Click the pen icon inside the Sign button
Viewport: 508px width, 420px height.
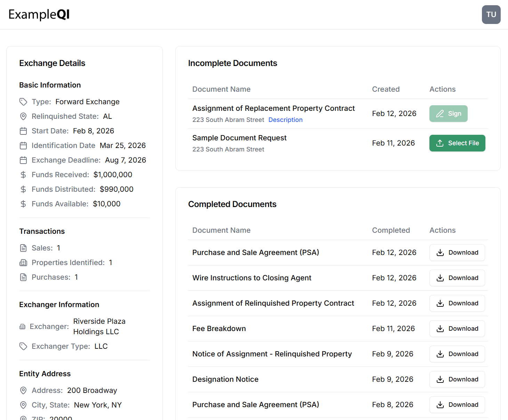[439, 113]
